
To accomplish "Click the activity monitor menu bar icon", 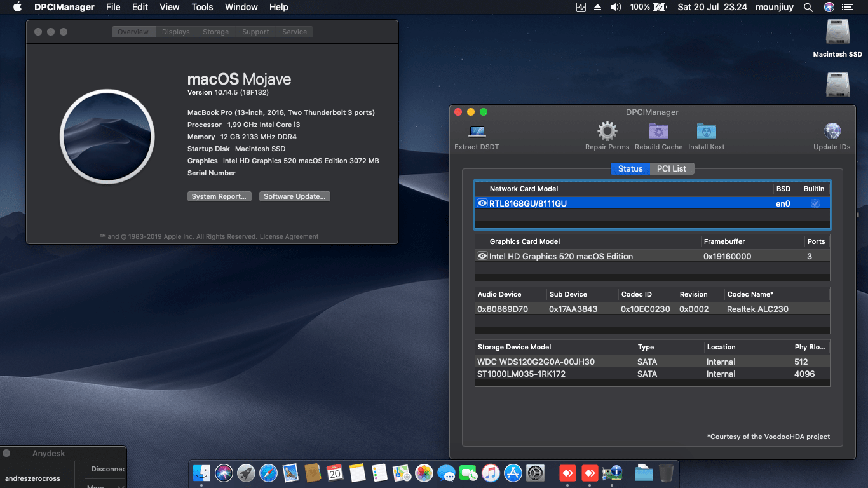I will [581, 7].
